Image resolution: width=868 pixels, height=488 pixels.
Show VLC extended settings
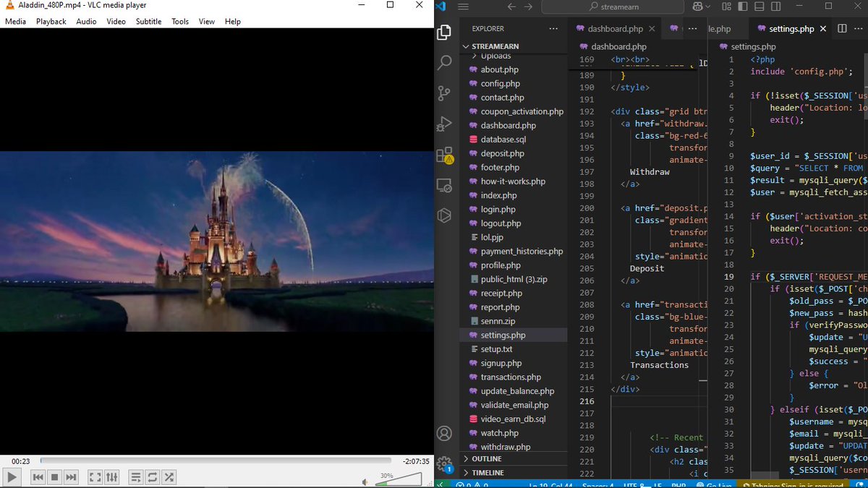pyautogui.click(x=111, y=477)
